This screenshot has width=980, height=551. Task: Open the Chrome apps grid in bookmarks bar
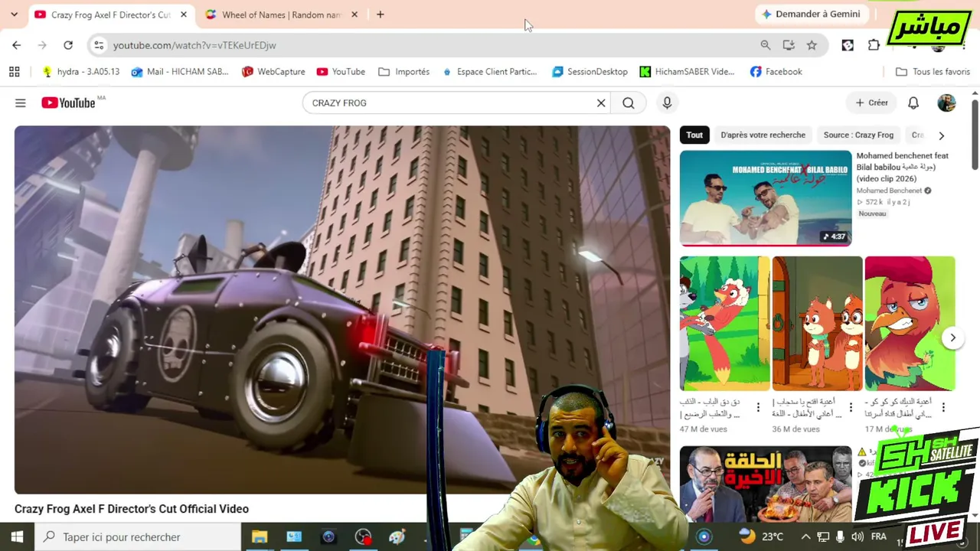click(14, 72)
